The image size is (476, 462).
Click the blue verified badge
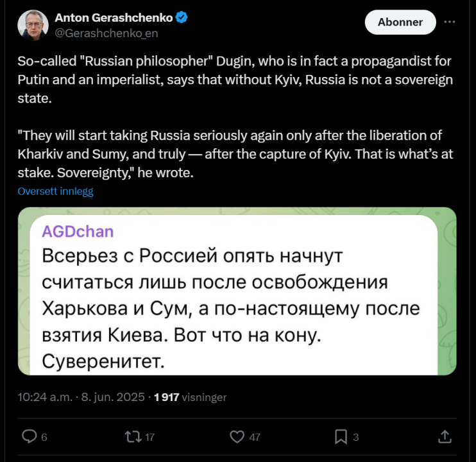tap(182, 19)
